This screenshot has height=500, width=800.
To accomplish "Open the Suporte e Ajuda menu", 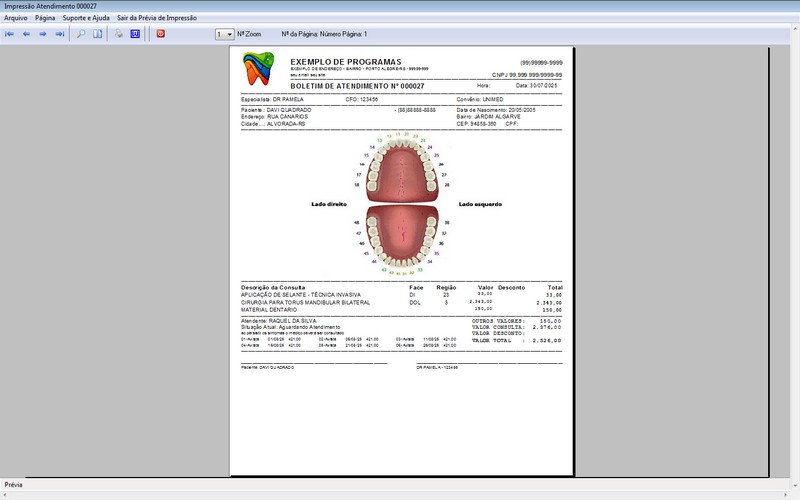I will click(x=86, y=18).
